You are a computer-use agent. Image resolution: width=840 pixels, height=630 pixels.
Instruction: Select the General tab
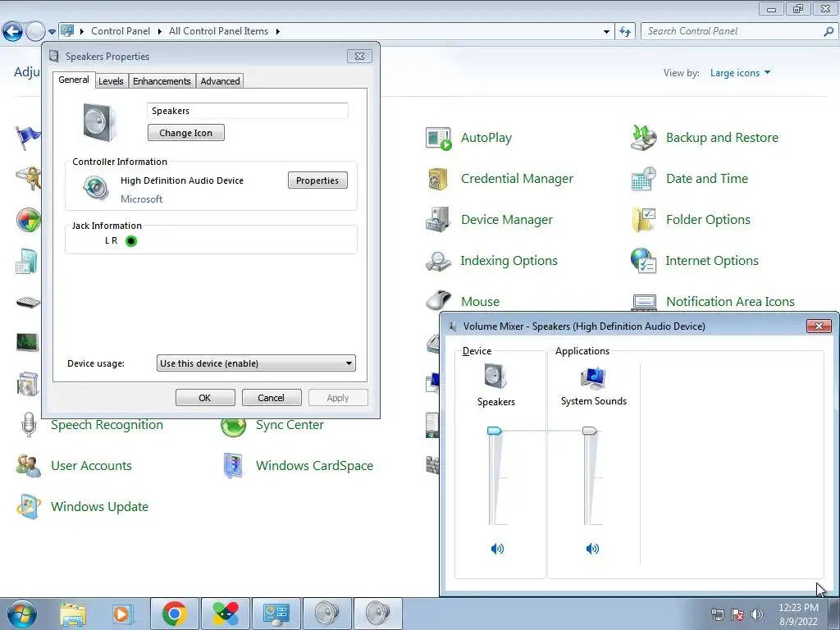74,80
